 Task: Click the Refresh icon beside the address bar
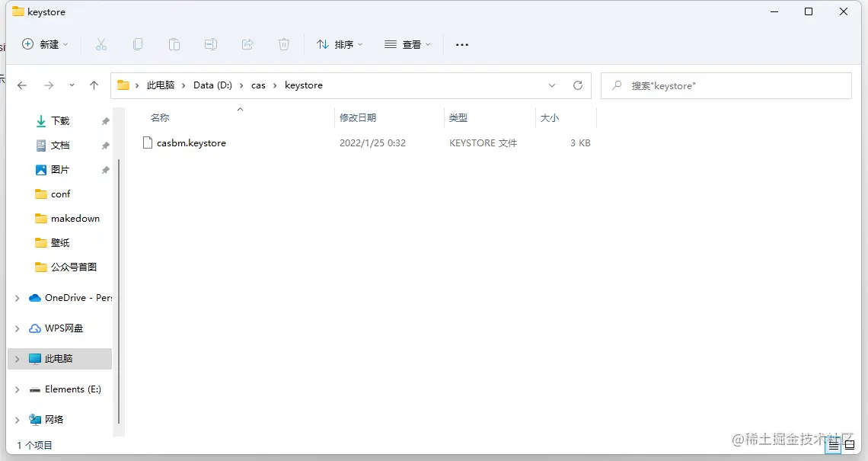click(x=578, y=85)
